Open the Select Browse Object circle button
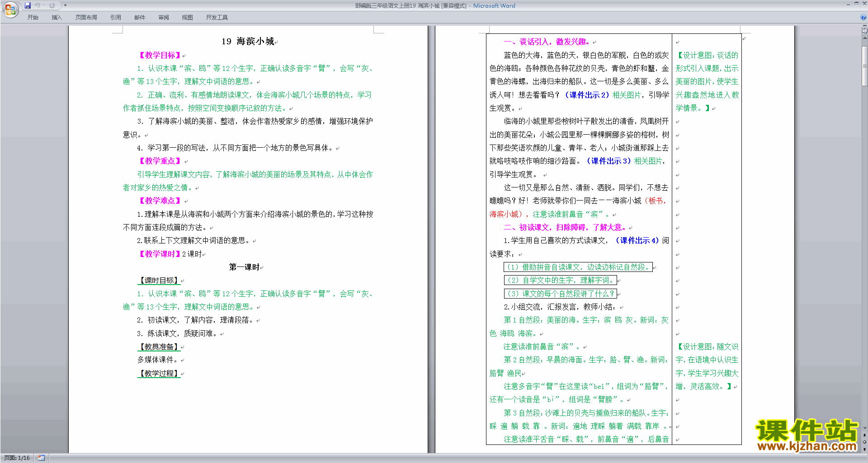 (x=864, y=442)
